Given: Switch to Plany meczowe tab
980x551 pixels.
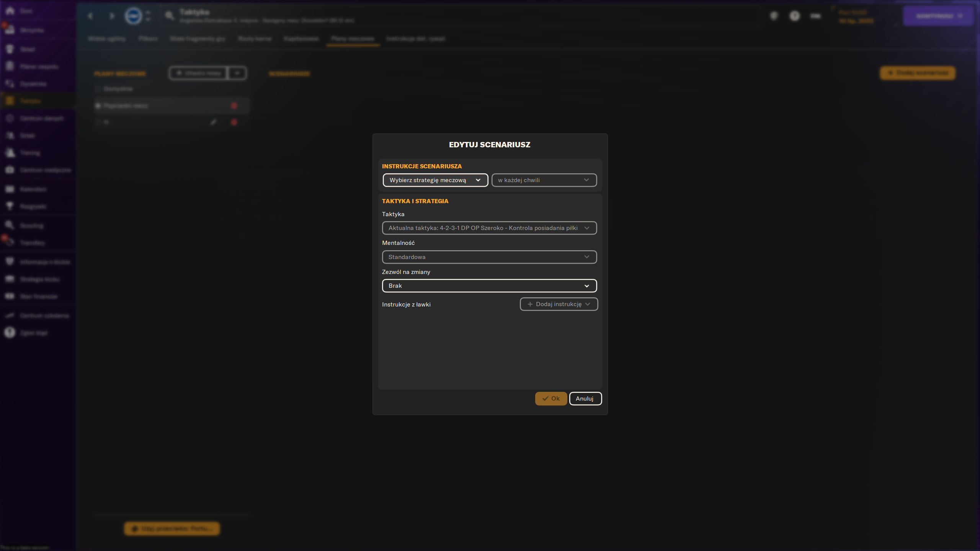Looking at the screenshot, I should pyautogui.click(x=353, y=39).
